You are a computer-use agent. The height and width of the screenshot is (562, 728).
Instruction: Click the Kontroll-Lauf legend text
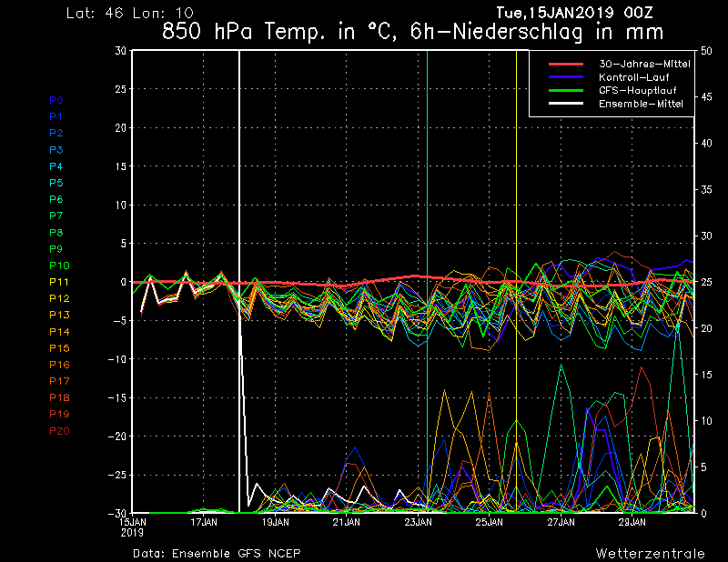pyautogui.click(x=633, y=77)
